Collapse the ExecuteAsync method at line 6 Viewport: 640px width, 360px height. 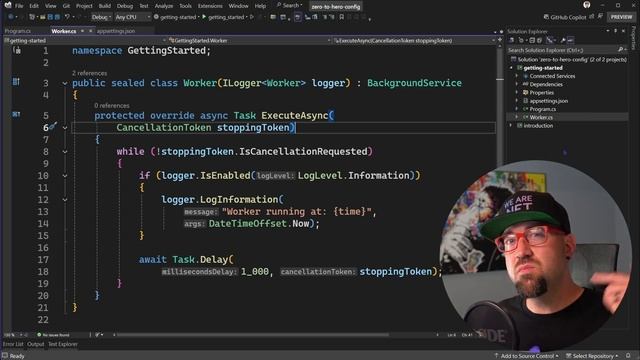pos(65,128)
